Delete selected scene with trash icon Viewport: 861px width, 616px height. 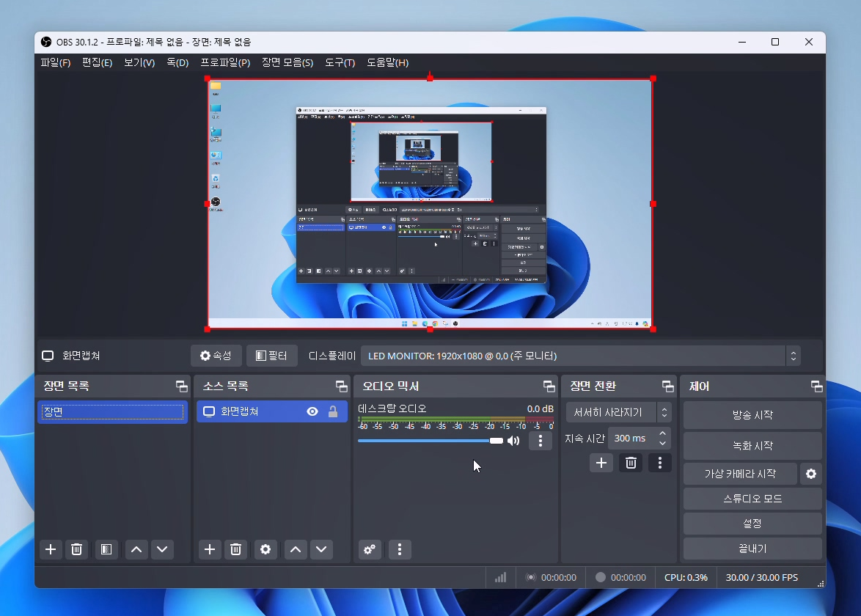(x=77, y=549)
